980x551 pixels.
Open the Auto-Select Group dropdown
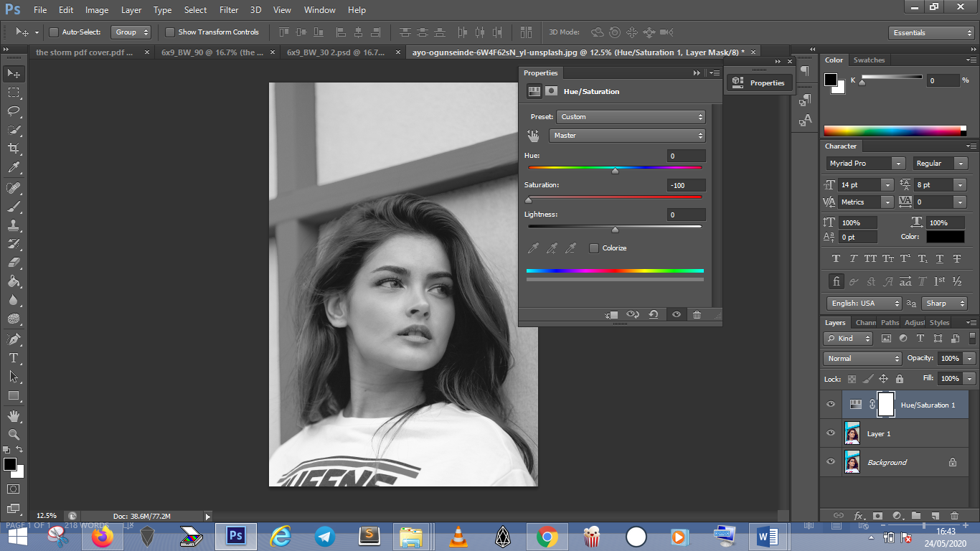click(x=131, y=32)
